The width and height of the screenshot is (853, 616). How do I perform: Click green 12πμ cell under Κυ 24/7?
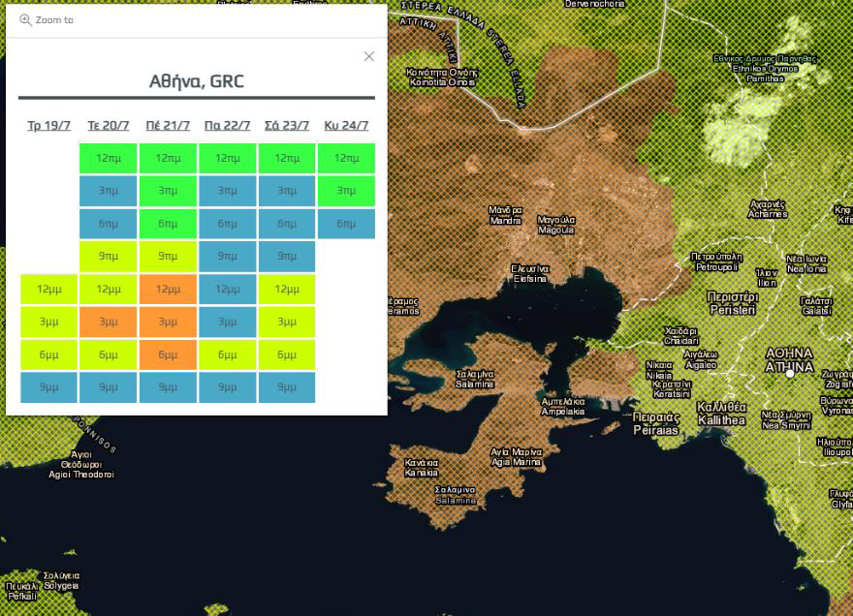point(346,158)
